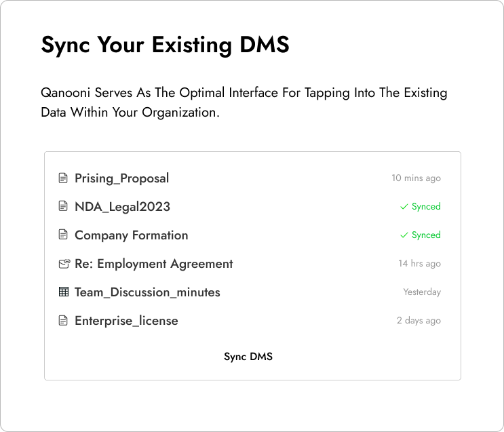Click the email icon for Employment Agreement

coord(64,264)
